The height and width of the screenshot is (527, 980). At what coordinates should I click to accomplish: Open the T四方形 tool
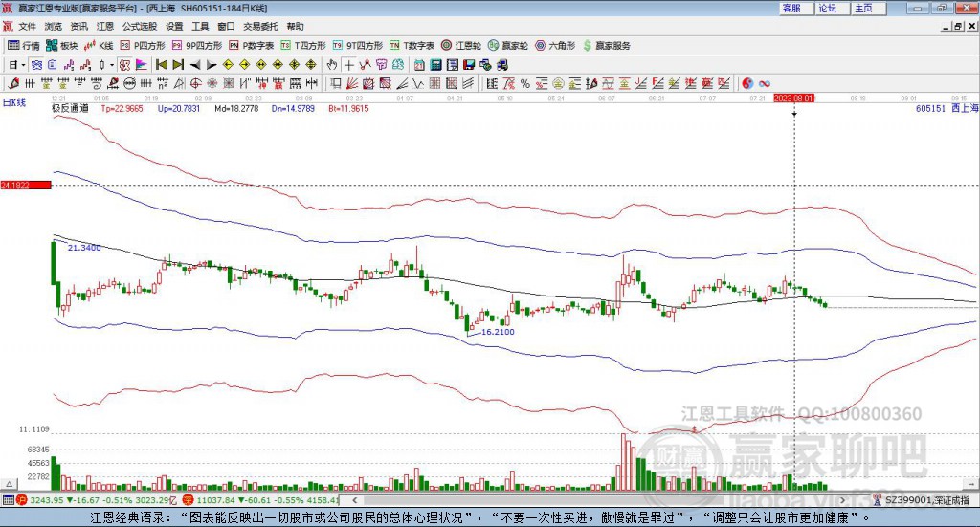pyautogui.click(x=303, y=46)
